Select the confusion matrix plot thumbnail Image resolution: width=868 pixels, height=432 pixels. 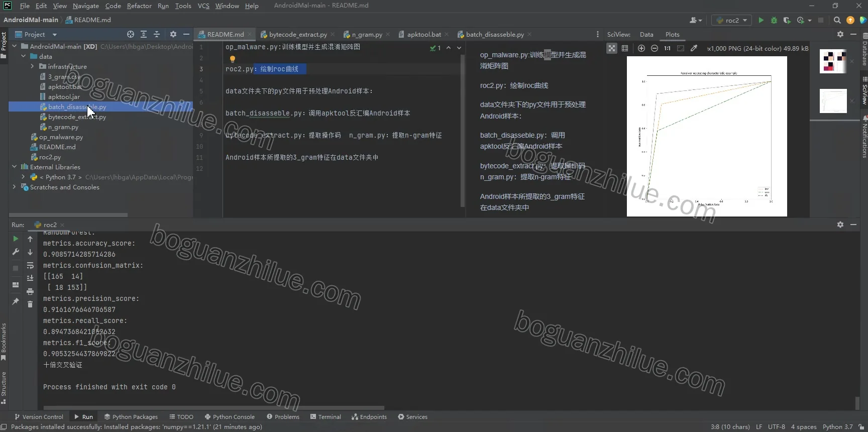833,61
